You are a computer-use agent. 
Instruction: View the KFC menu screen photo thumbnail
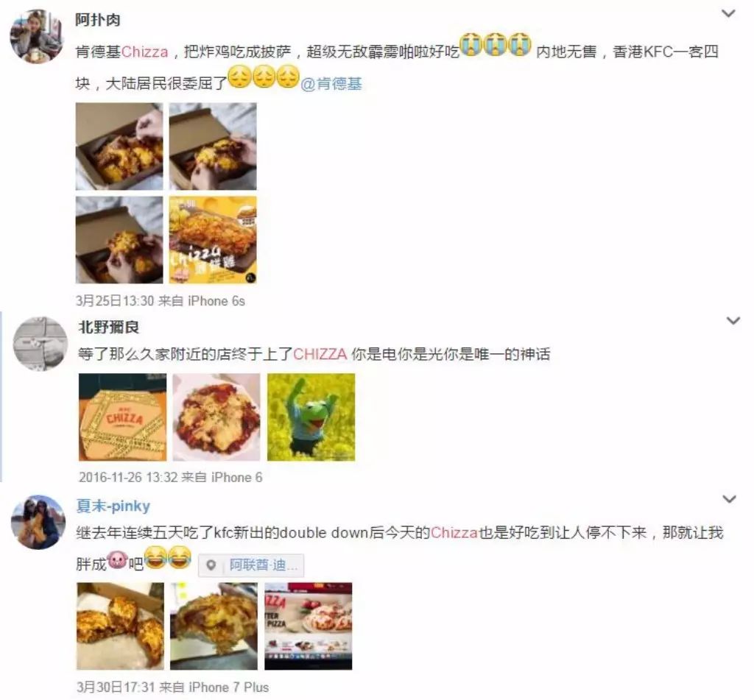point(309,626)
